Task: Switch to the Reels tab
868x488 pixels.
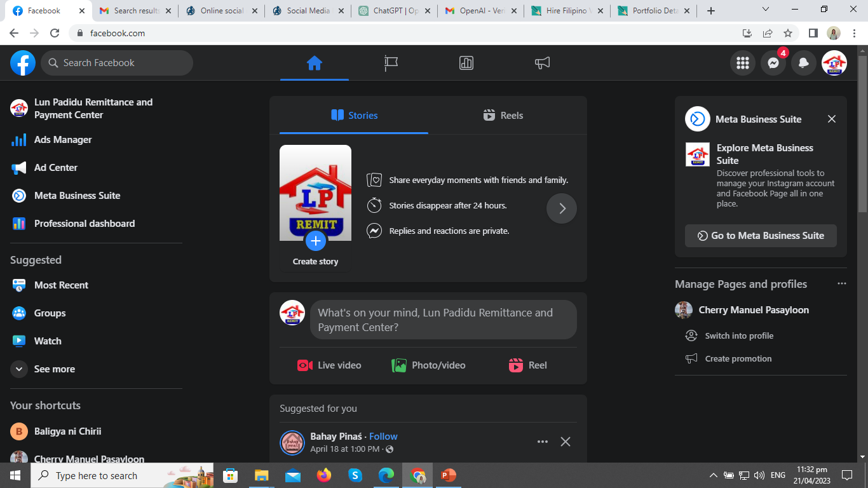Action: [x=503, y=115]
